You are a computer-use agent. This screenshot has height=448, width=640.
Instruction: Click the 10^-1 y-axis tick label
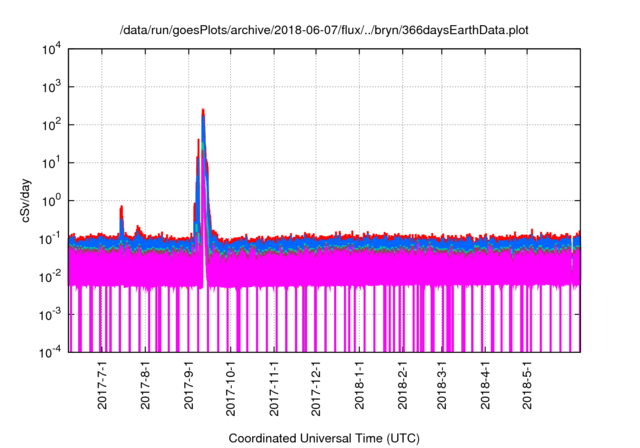[x=51, y=239]
